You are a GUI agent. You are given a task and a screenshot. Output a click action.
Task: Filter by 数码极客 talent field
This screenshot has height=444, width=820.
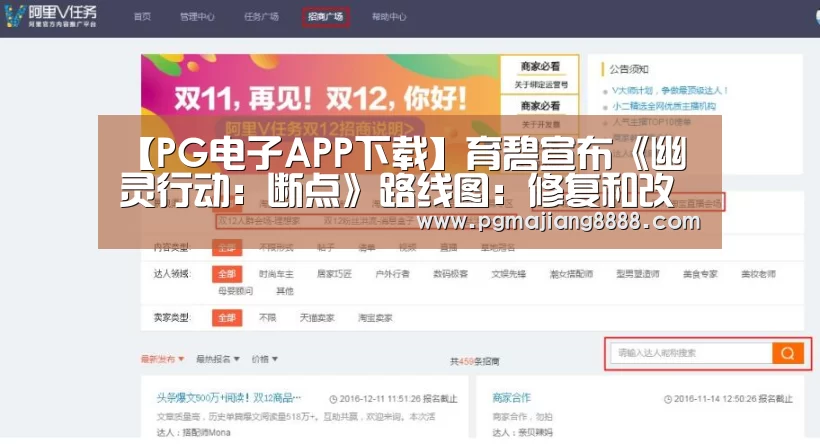450,274
